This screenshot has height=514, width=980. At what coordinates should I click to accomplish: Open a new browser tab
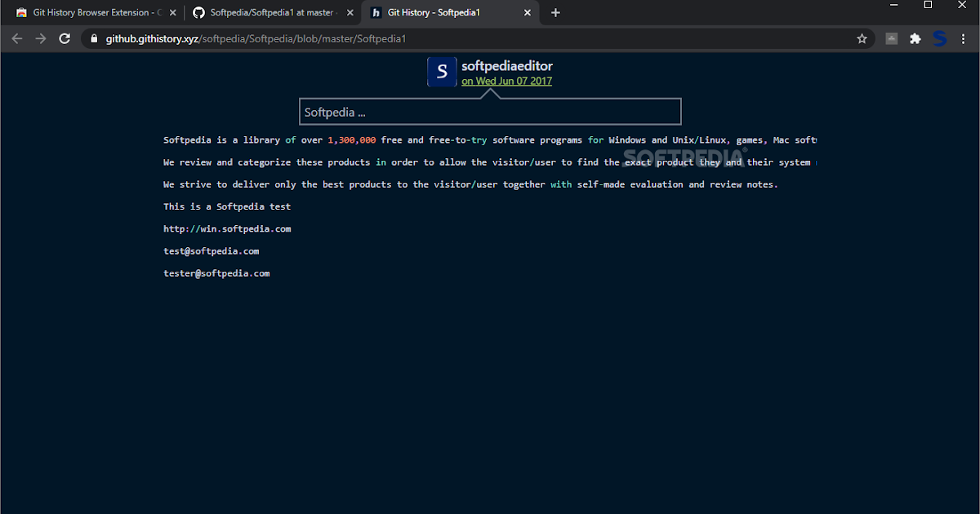555,13
